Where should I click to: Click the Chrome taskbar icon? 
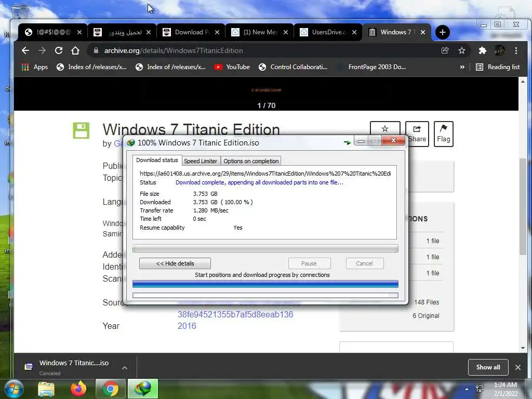(x=111, y=389)
